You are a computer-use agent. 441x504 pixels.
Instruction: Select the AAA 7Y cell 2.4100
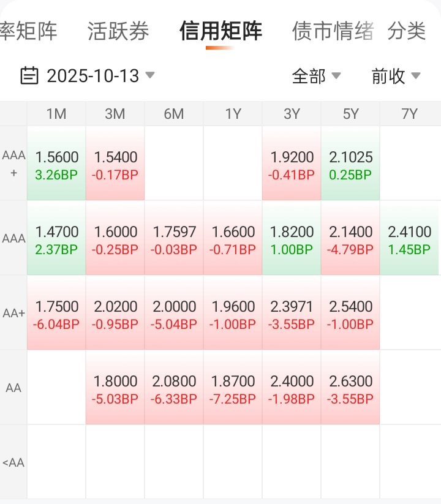pos(409,239)
